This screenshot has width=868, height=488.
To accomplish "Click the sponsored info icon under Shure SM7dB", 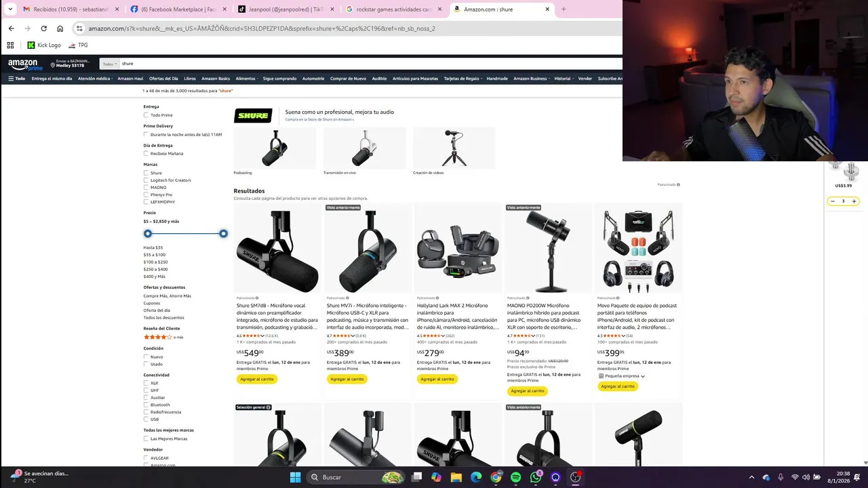I will coord(257,298).
